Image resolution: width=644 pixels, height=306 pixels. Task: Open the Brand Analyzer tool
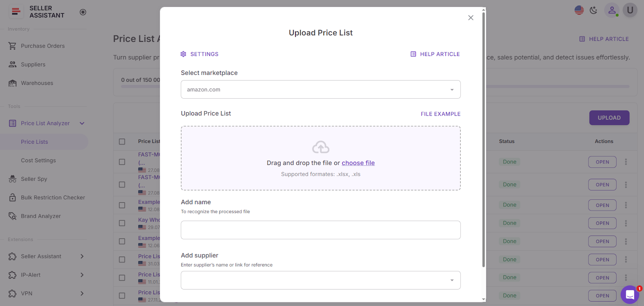(40, 216)
